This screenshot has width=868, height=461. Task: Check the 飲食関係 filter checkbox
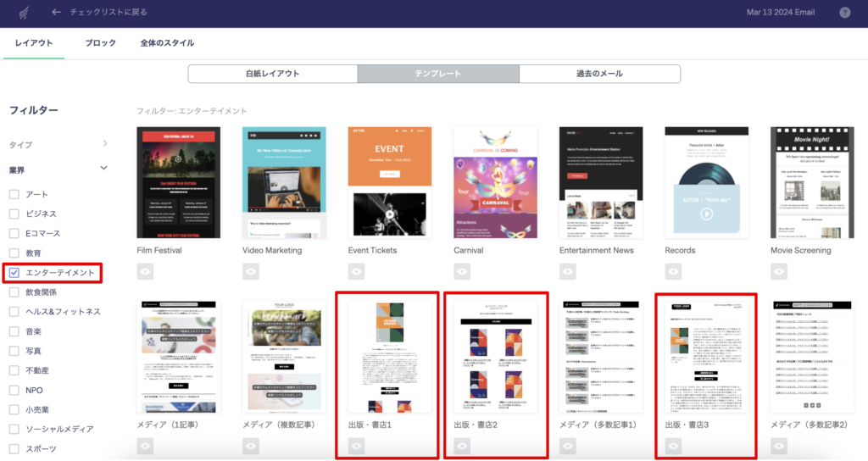coord(14,292)
